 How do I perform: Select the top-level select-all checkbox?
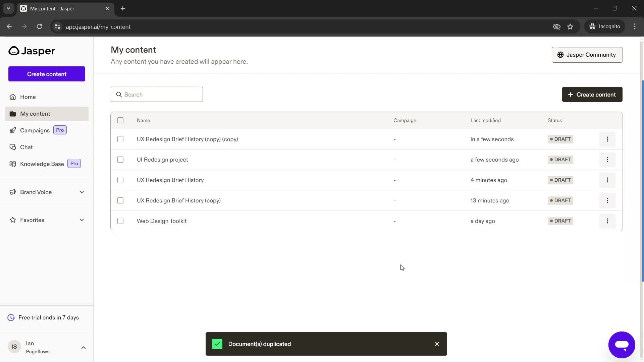click(x=120, y=120)
